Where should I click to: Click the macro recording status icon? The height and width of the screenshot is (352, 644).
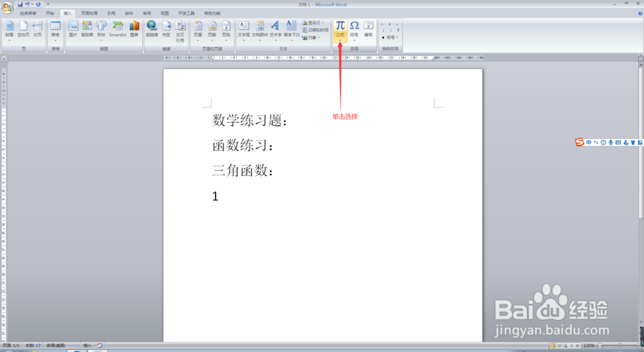pyautogui.click(x=99, y=346)
